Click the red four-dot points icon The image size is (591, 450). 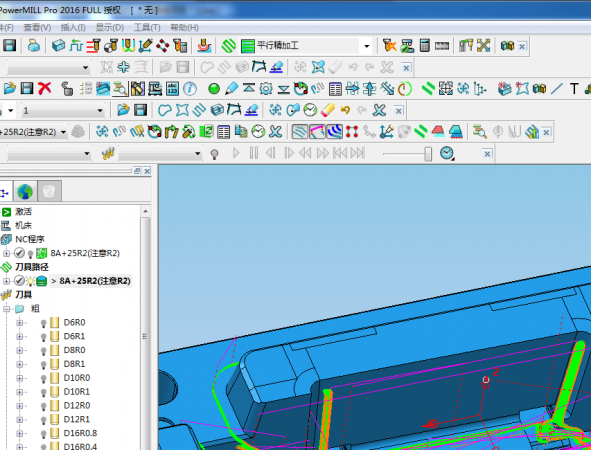352,132
